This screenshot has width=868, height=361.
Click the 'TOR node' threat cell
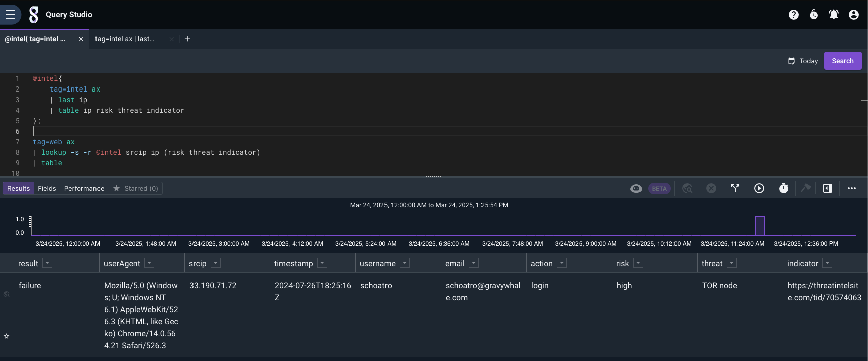coord(719,285)
